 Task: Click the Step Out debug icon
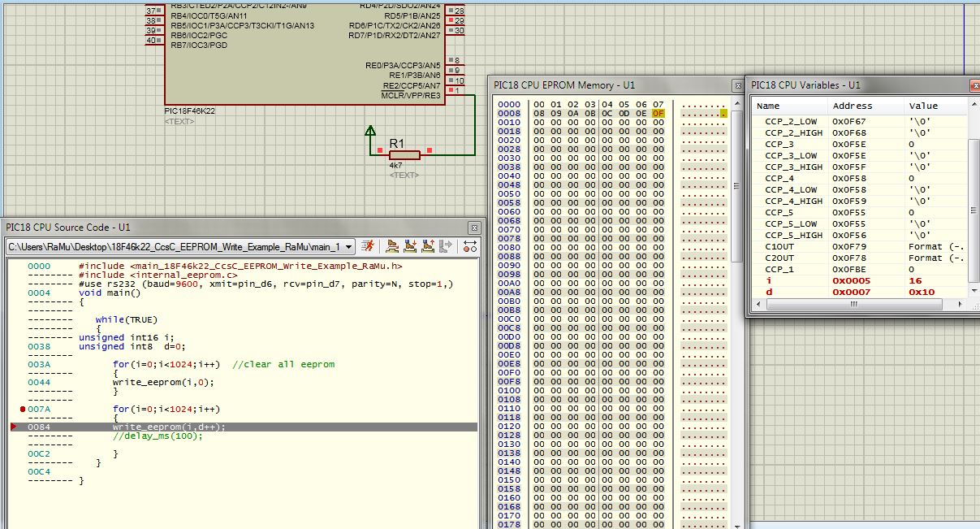click(x=428, y=246)
